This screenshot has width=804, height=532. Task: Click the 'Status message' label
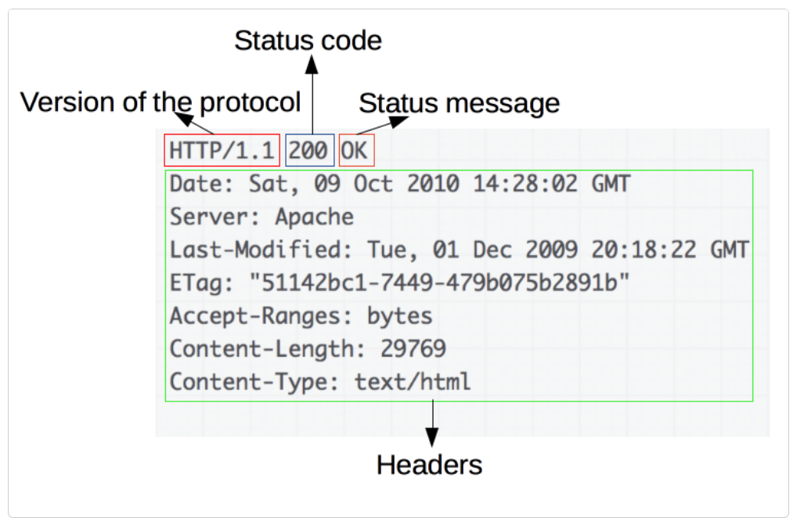coord(459,103)
